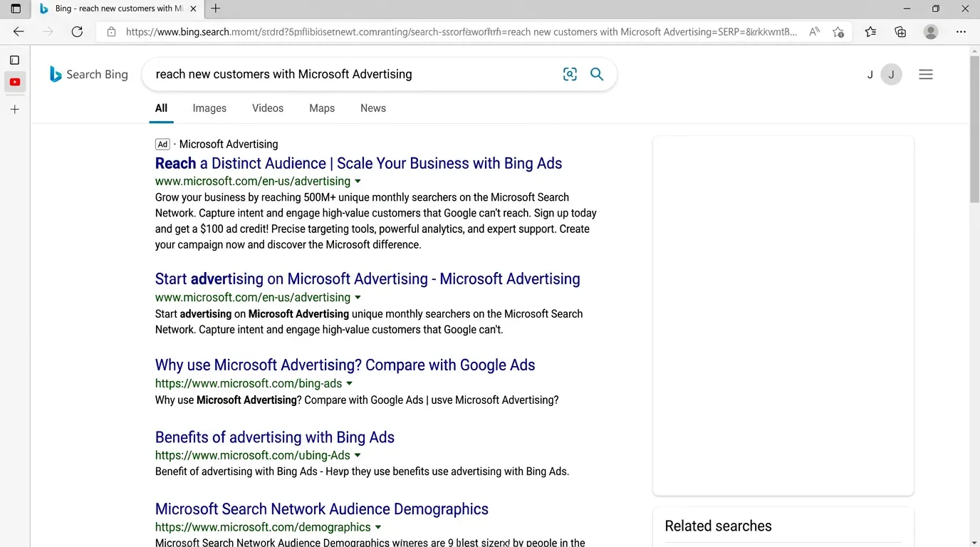Expand dropdown under Start advertising result URL
The width and height of the screenshot is (980, 547).
click(358, 298)
